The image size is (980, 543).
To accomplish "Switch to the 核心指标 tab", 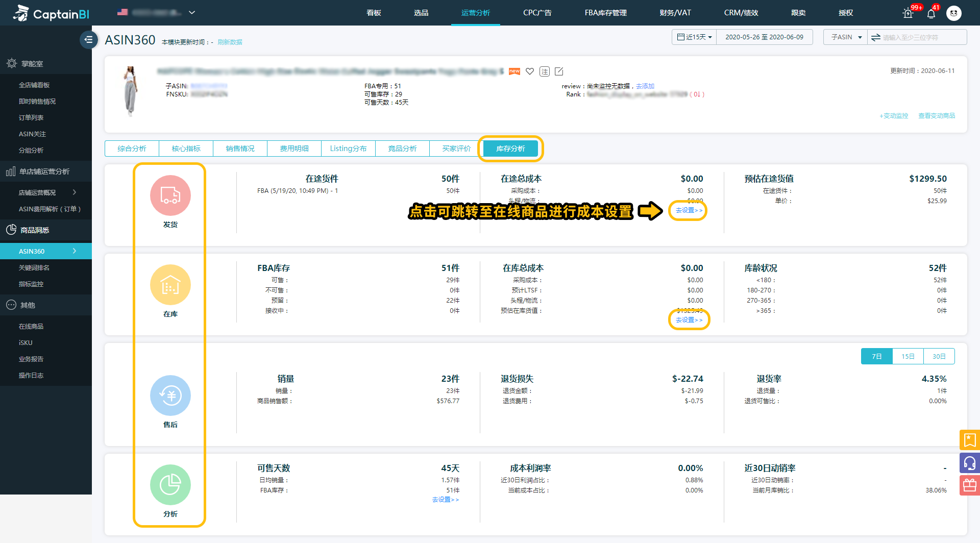I will [186, 149].
